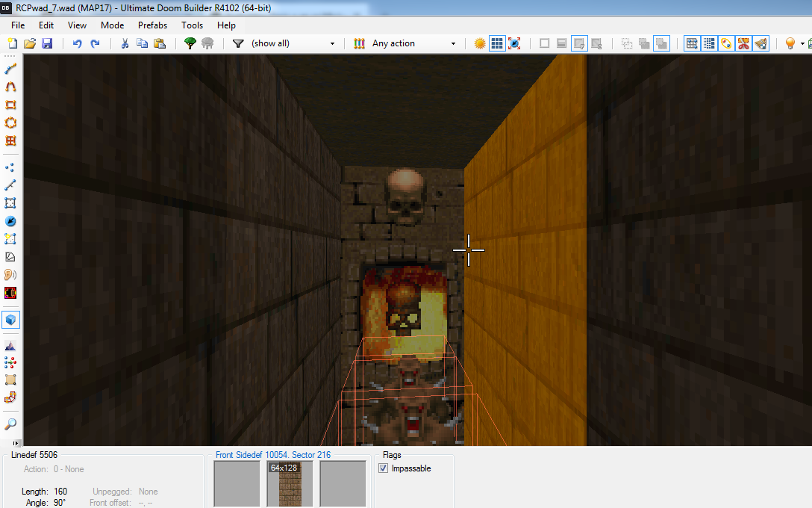Toggle the highlighted floor textures view icon
This screenshot has width=812, height=508.
pos(579,43)
